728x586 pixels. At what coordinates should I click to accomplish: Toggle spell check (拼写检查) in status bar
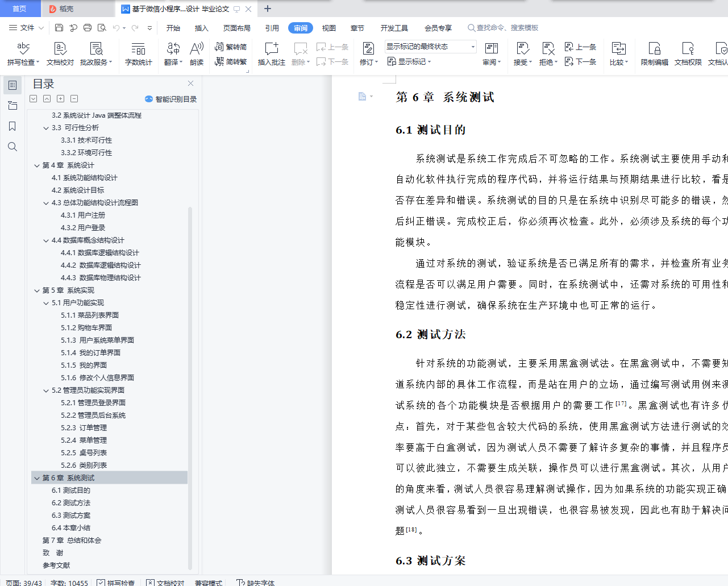(x=116, y=583)
